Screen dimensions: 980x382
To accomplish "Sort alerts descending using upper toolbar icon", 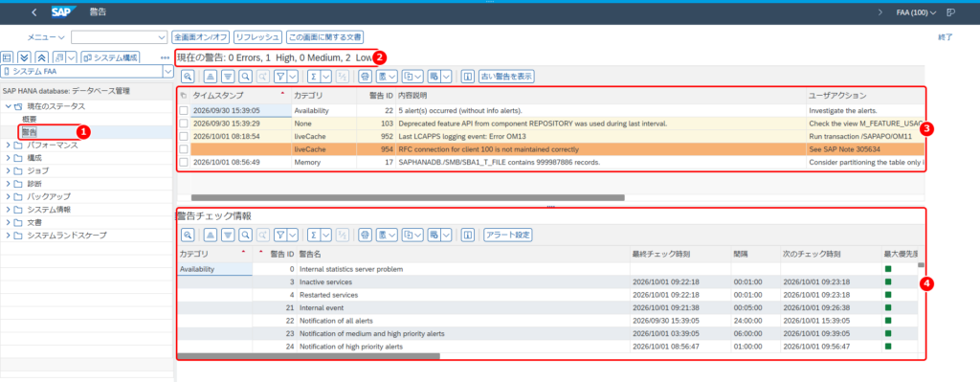I will 228,77.
